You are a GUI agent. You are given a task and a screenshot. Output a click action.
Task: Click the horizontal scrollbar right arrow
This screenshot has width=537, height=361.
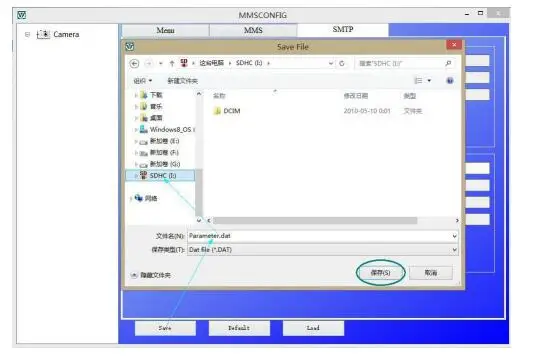point(457,221)
